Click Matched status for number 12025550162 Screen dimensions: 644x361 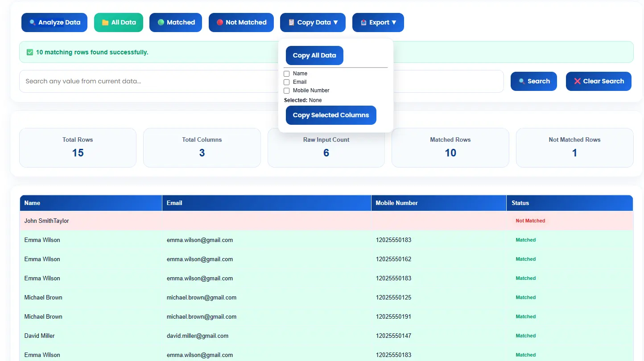525,259
